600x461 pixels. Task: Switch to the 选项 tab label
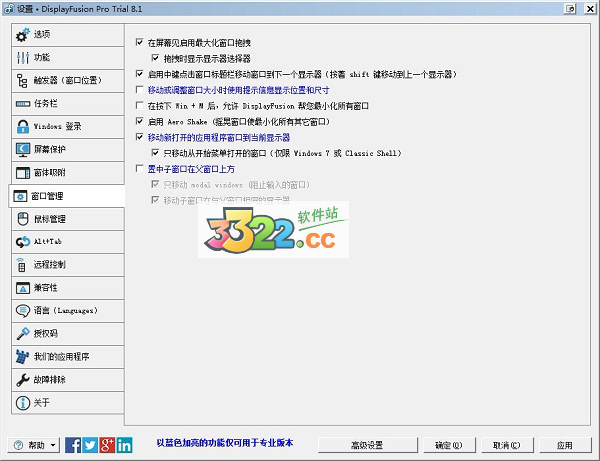point(42,34)
